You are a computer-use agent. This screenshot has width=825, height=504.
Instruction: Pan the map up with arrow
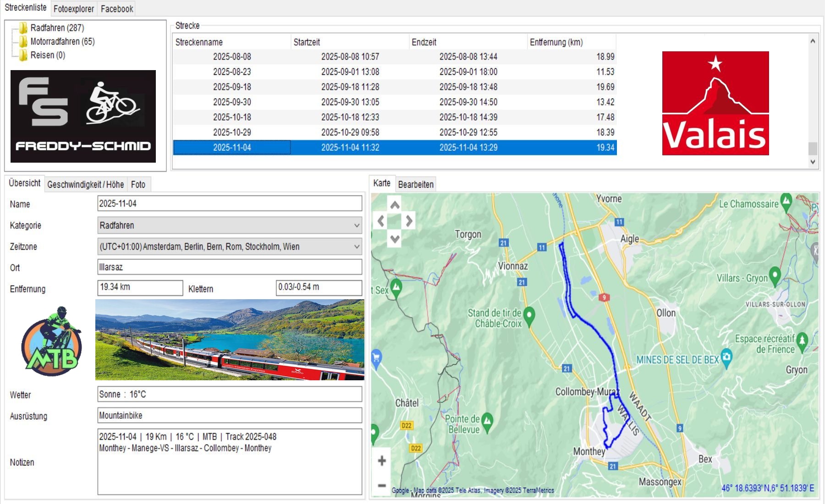coord(395,205)
